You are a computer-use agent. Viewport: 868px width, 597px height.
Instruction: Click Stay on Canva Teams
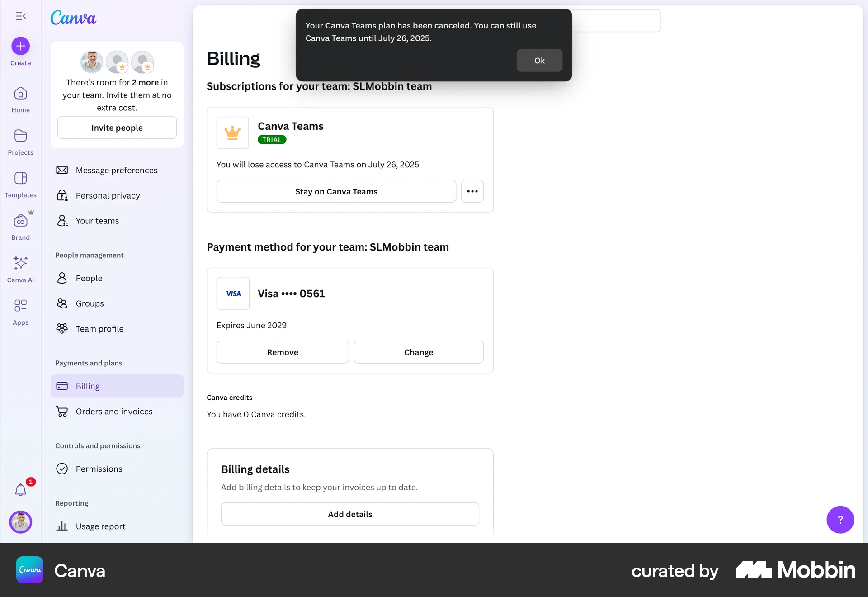pos(335,191)
